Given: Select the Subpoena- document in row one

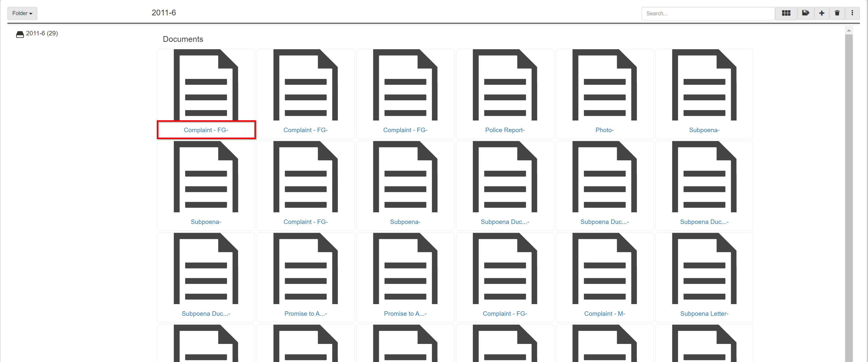Looking at the screenshot, I should click(704, 92).
